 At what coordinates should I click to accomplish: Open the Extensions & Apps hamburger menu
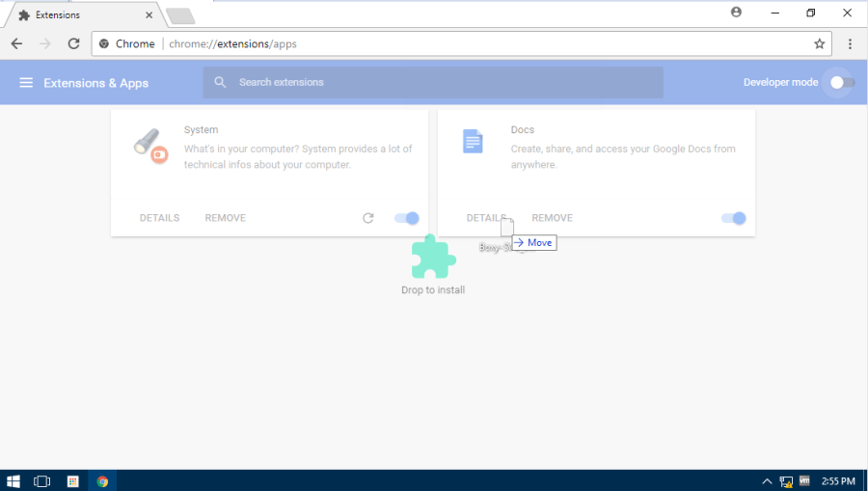(x=26, y=83)
